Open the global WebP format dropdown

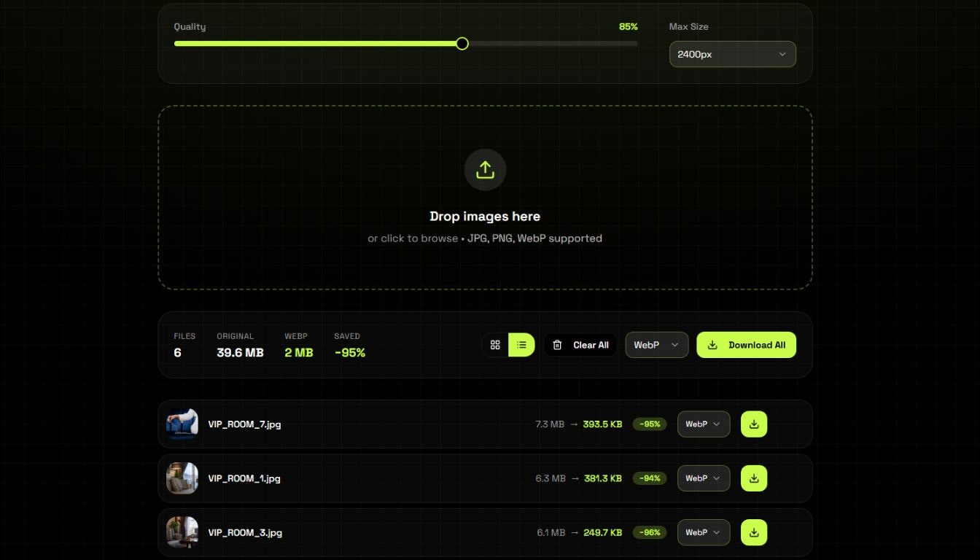[x=656, y=344]
